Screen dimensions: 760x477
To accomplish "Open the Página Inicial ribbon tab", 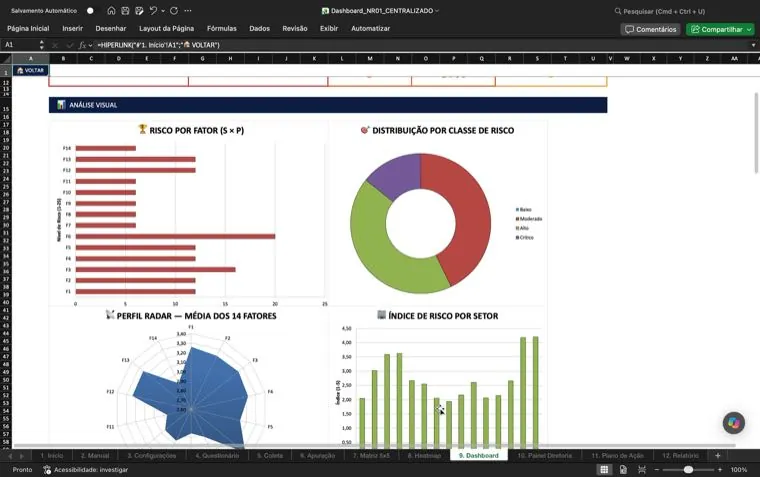I will [28, 29].
